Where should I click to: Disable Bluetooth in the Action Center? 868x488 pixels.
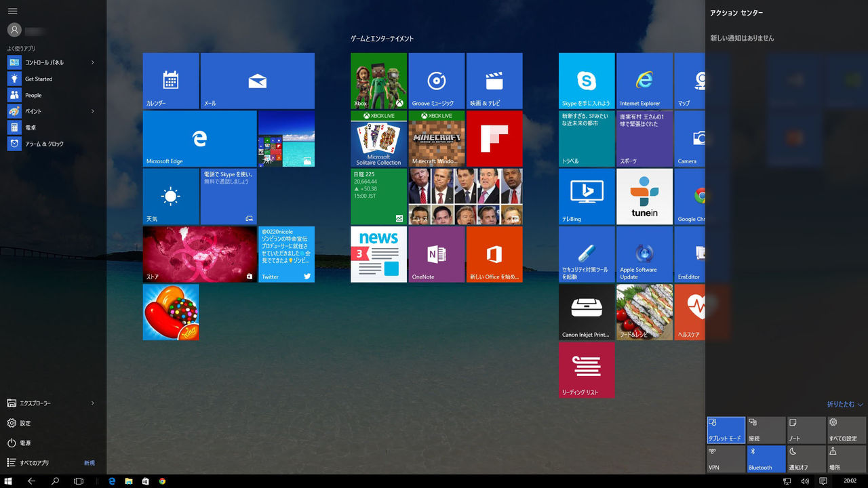(x=766, y=459)
